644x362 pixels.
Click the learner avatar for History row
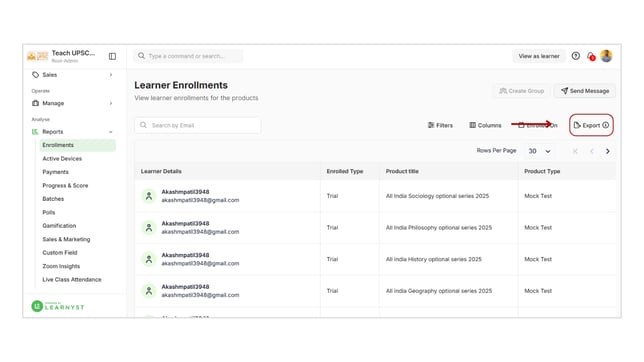(x=149, y=259)
